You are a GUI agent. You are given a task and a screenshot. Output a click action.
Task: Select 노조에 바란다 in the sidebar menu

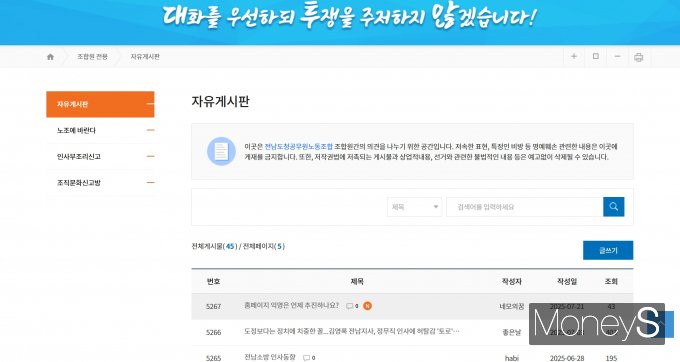(100, 130)
